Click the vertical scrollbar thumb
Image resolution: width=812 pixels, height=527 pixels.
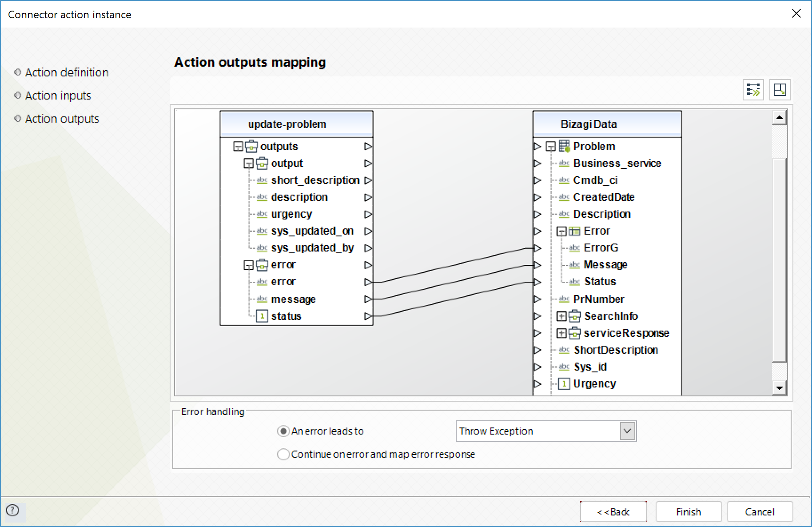[780, 260]
